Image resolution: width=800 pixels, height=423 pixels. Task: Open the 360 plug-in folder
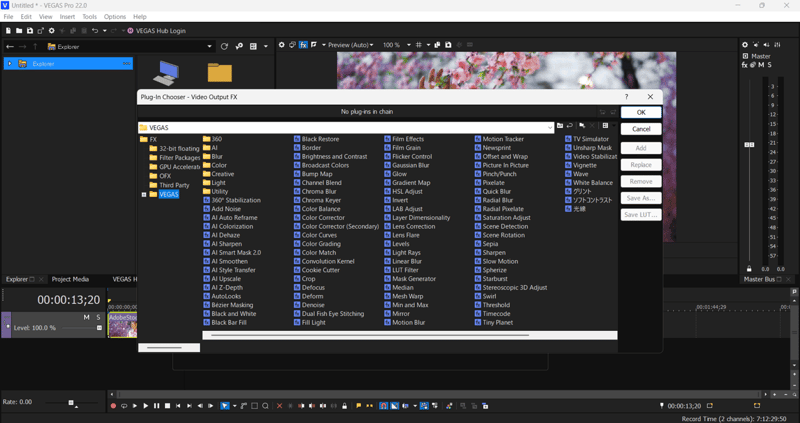(216, 139)
